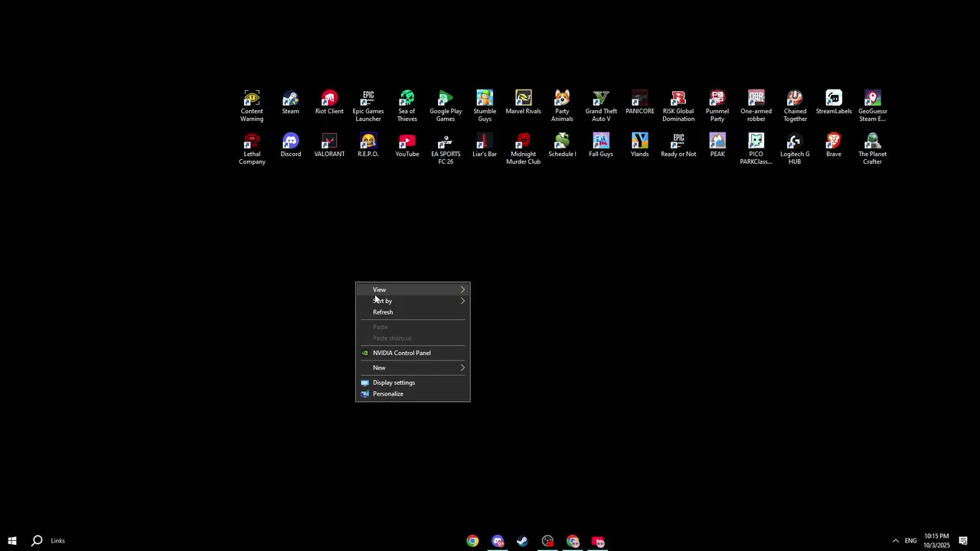Switch the ENG input language indicator
The image size is (980, 551).
[910, 541]
